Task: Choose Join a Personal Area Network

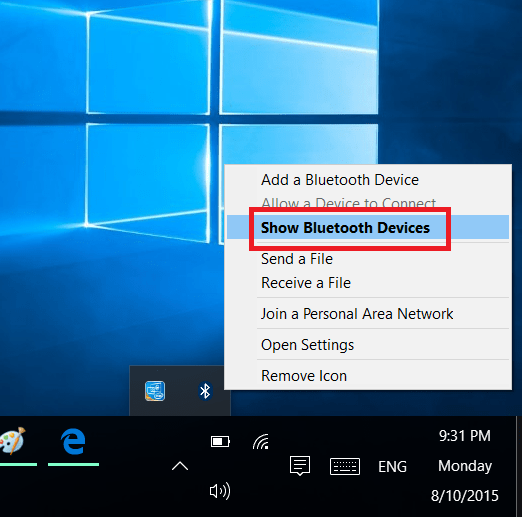Action: coord(368,313)
